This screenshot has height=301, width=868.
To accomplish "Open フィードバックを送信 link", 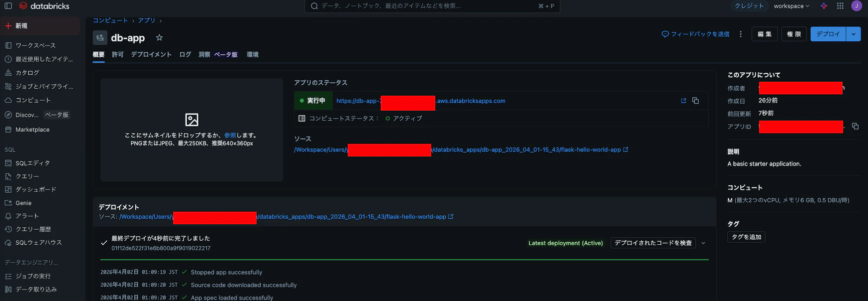I will (x=696, y=34).
